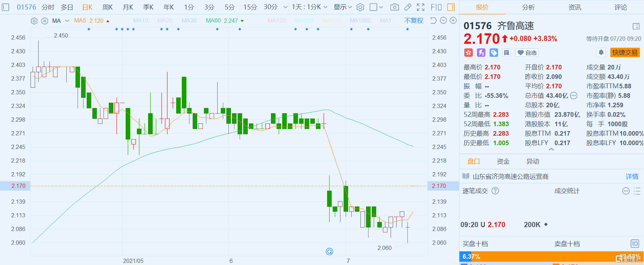
Task: Show help for tick-by-tick trades
Action: (495, 191)
